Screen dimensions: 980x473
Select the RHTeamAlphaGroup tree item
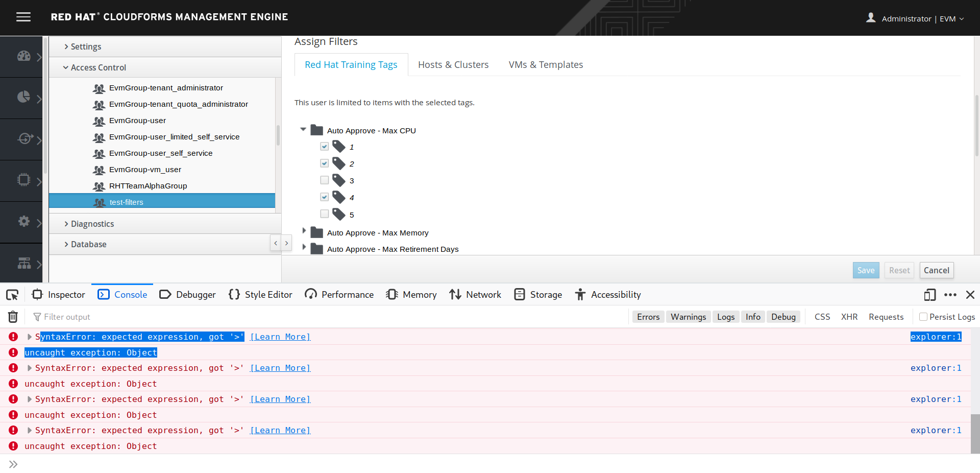click(148, 186)
